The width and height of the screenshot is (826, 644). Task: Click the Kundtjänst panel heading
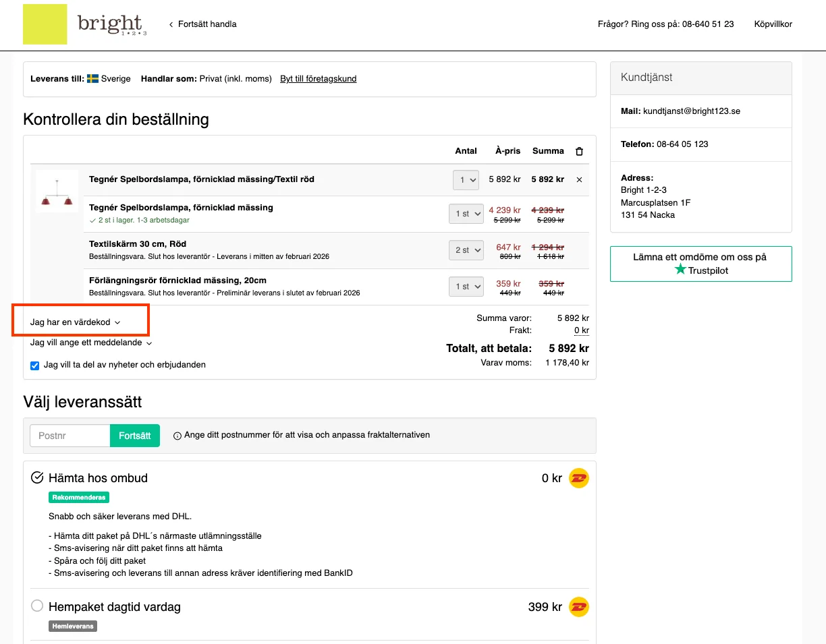pos(646,78)
